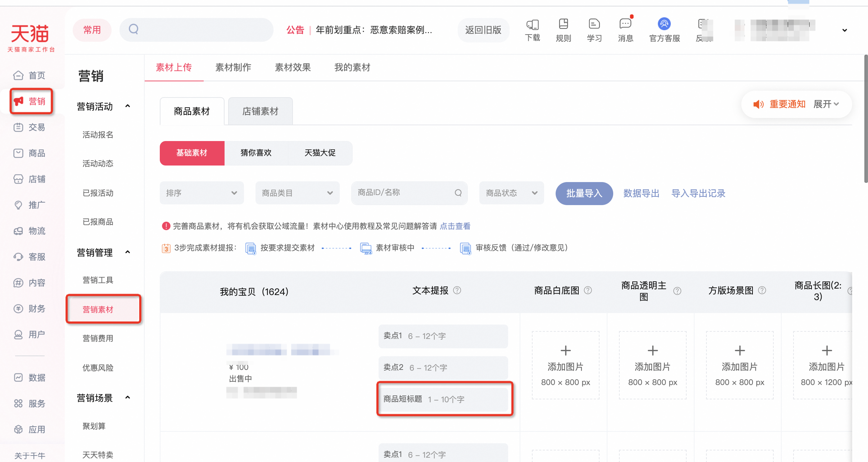Contact 官方客服 support
868x462 pixels.
tap(664, 30)
